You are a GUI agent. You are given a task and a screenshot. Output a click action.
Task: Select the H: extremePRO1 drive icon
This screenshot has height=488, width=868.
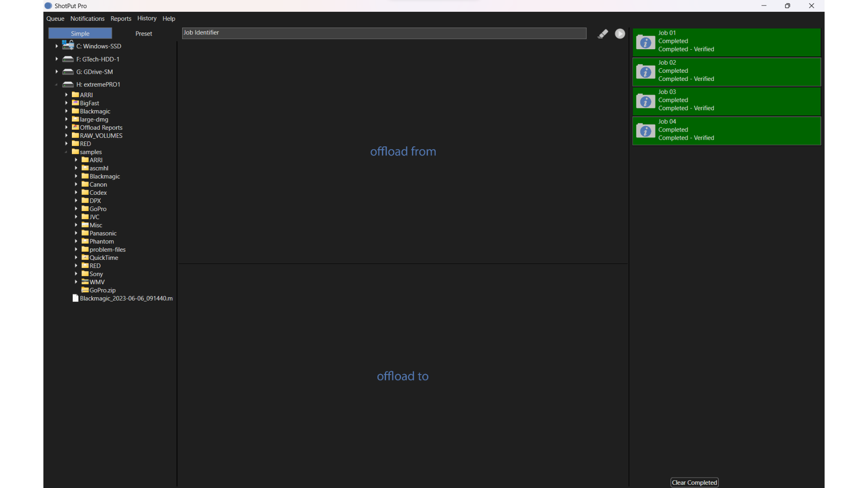[x=68, y=84]
